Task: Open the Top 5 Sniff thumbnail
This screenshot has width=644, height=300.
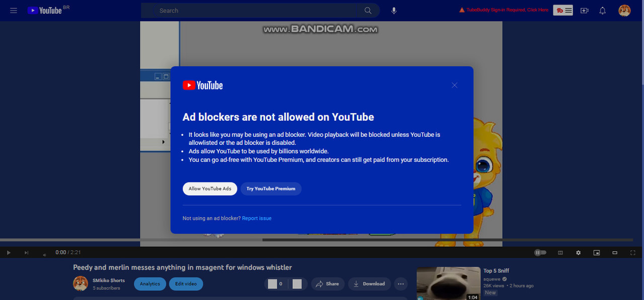Action: click(x=448, y=283)
